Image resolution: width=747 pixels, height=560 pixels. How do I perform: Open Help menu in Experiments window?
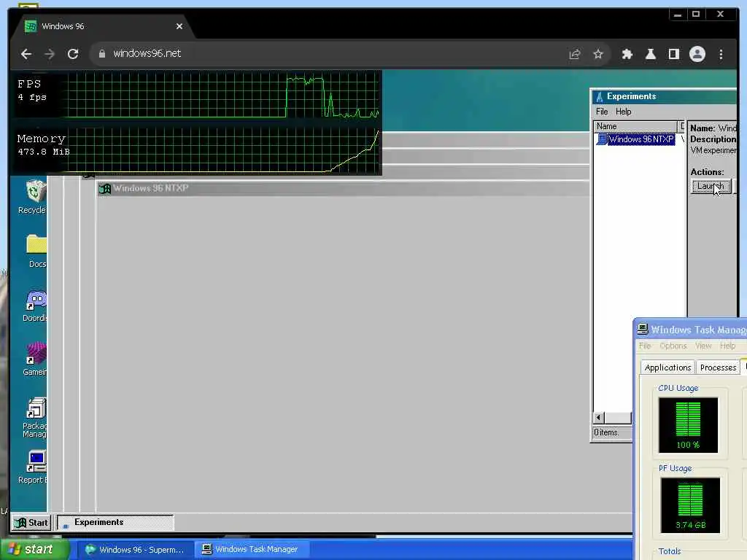pyautogui.click(x=623, y=112)
